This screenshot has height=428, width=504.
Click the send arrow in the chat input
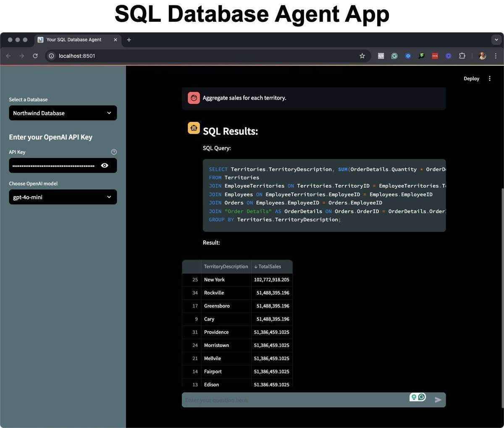click(x=438, y=400)
